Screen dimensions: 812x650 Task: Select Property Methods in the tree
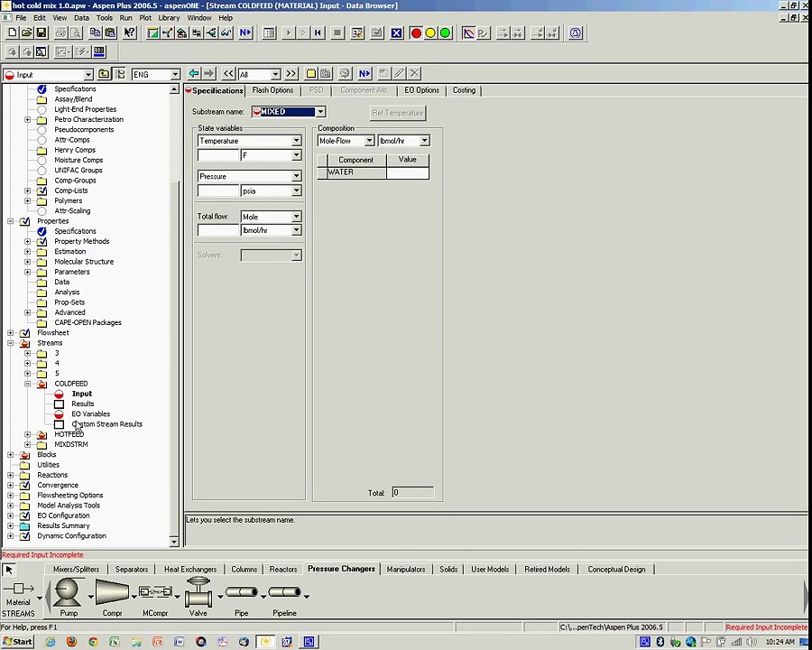(82, 242)
